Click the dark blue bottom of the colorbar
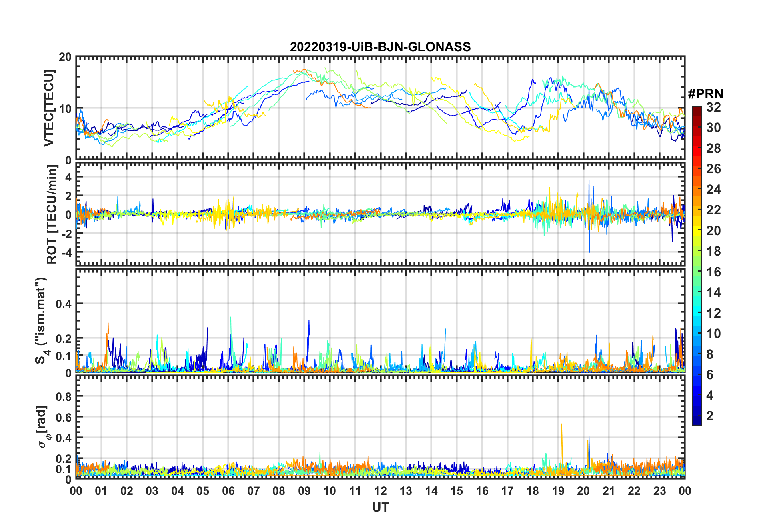 (x=697, y=421)
